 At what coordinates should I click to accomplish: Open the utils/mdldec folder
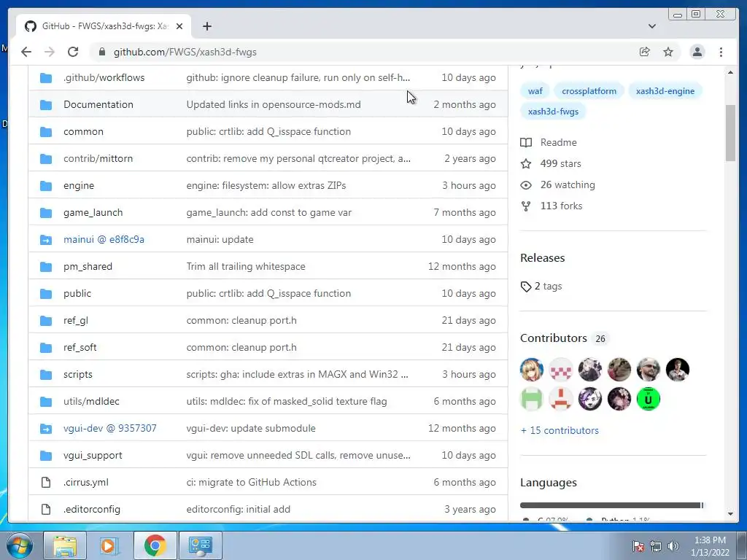click(x=91, y=402)
